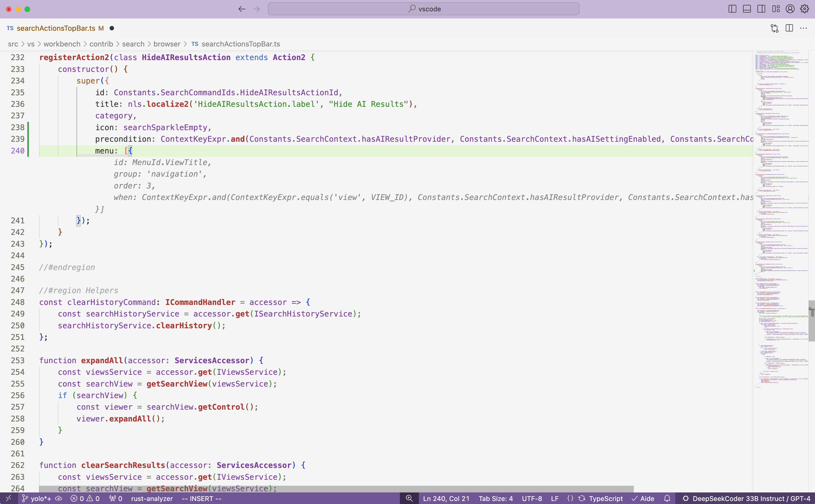Click the clearHistoryCommand constant name
This screenshot has width=815, height=504.
point(112,302)
